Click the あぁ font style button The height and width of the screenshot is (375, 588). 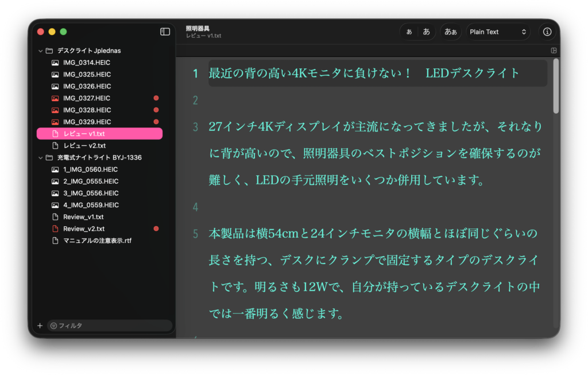(451, 32)
